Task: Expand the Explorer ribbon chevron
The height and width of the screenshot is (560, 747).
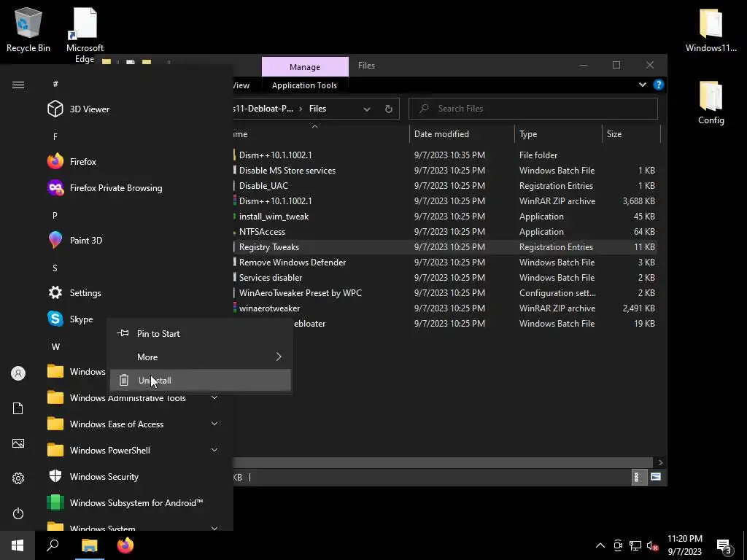Action: pos(642,85)
